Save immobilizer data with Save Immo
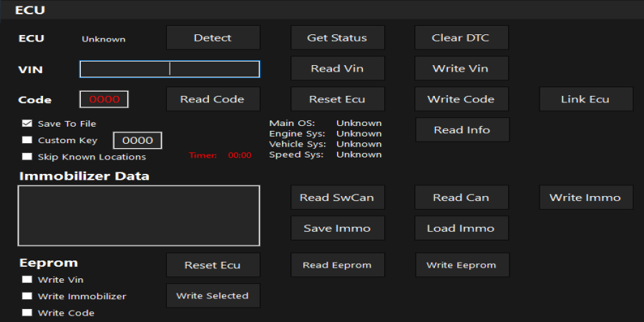 [x=337, y=228]
